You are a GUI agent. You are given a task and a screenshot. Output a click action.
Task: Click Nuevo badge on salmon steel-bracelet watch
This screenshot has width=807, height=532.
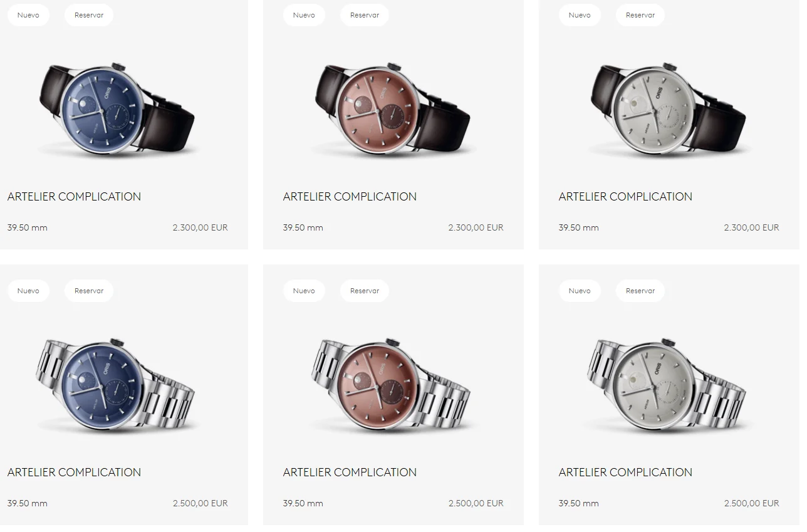(x=304, y=291)
